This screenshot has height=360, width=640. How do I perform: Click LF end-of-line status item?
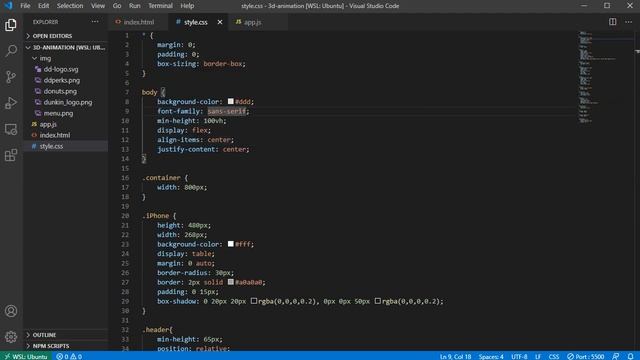[538, 356]
